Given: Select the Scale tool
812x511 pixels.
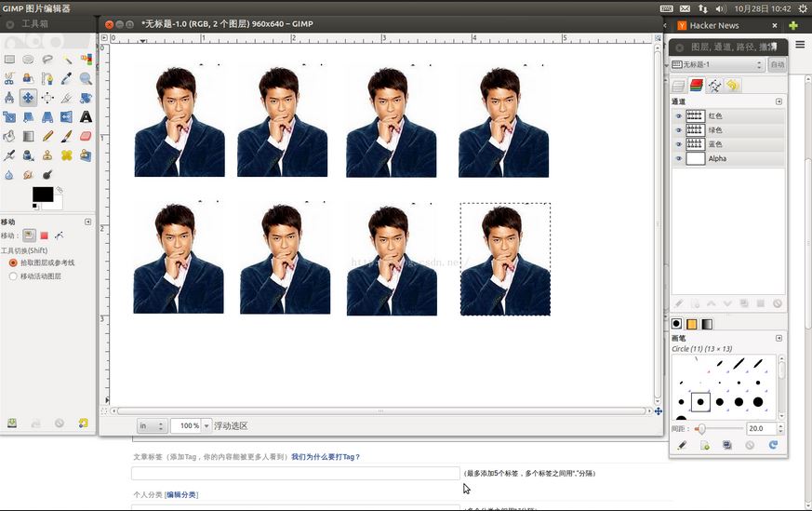Looking at the screenshot, I should (9, 116).
